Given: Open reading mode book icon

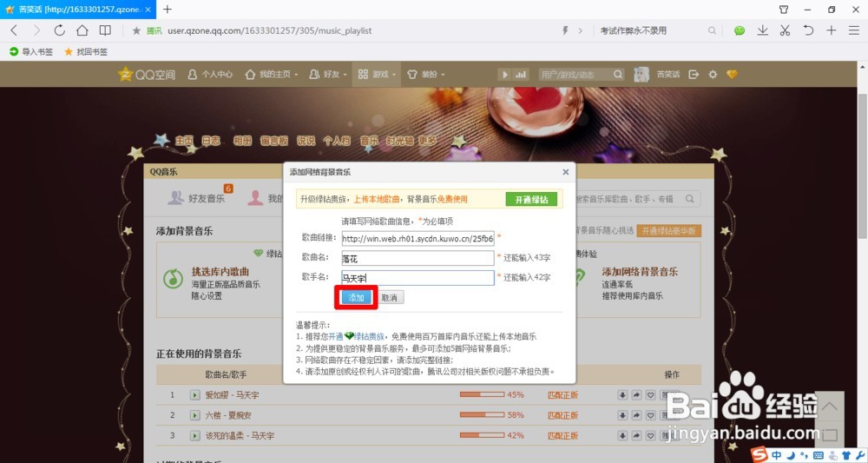Looking at the screenshot, I should pyautogui.click(x=105, y=30).
